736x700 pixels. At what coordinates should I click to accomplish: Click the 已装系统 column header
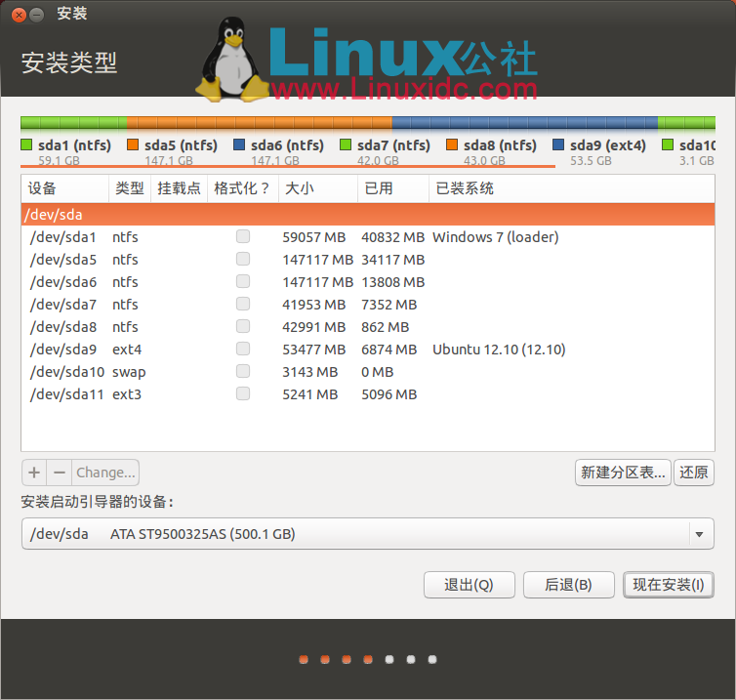click(x=572, y=188)
